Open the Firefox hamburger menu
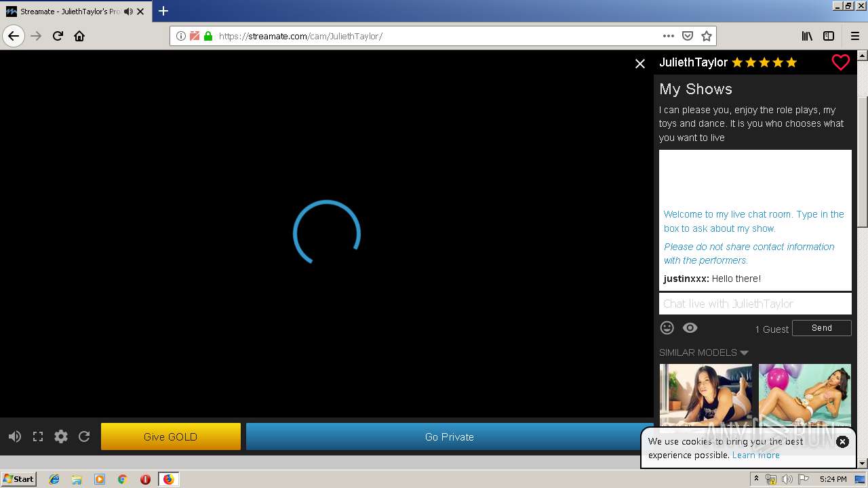Image resolution: width=868 pixels, height=488 pixels. click(855, 36)
